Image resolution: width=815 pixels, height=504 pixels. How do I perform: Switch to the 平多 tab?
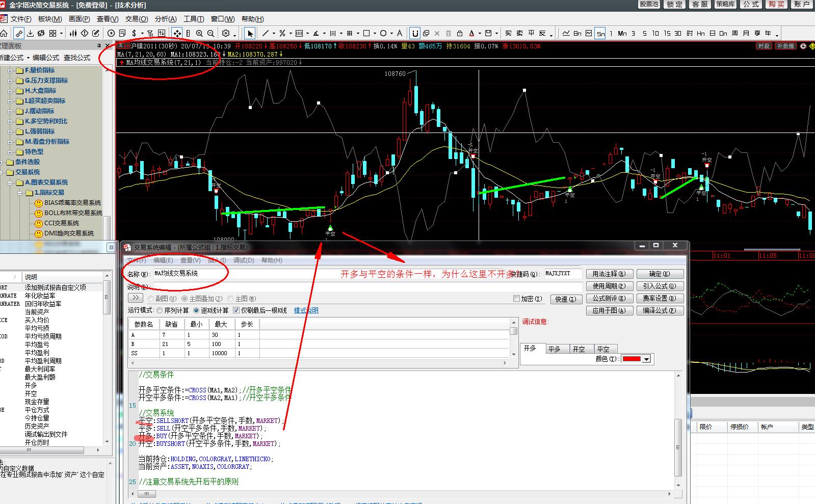click(x=554, y=349)
